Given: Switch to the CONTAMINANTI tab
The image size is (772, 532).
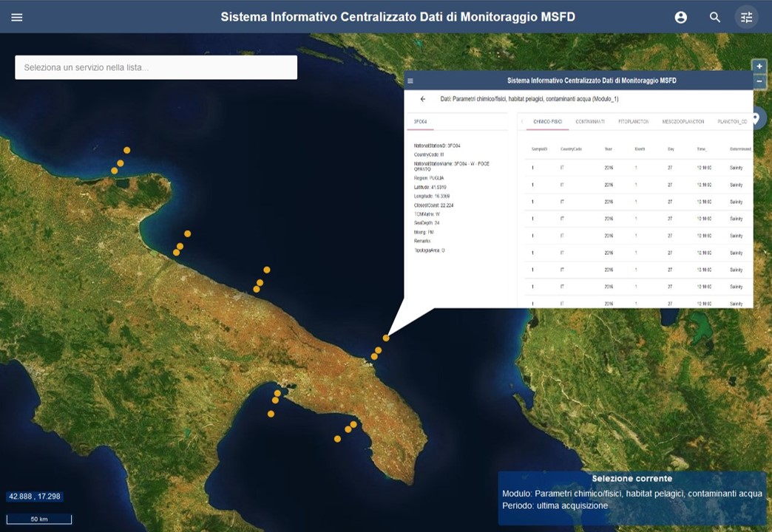Looking at the screenshot, I should click(590, 121).
